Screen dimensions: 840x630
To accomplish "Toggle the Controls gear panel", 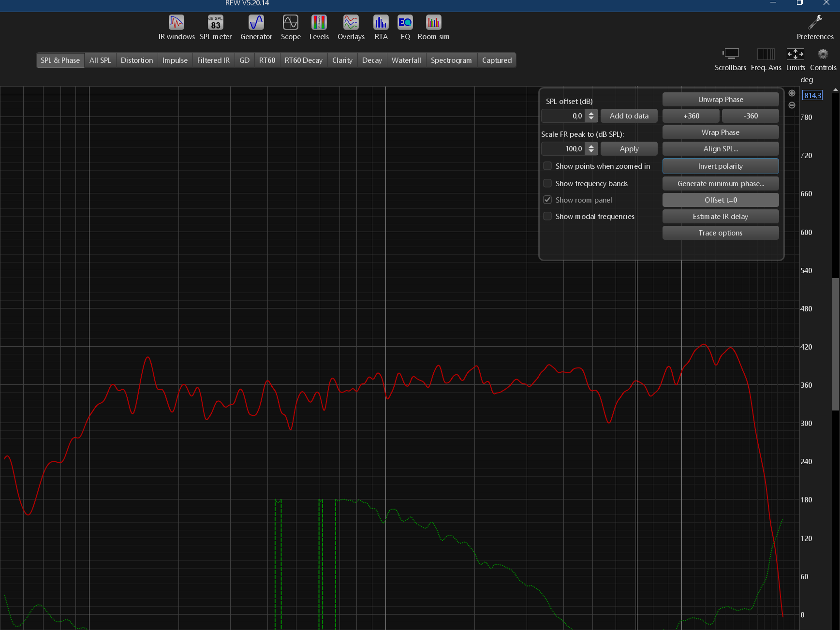I will [823, 59].
